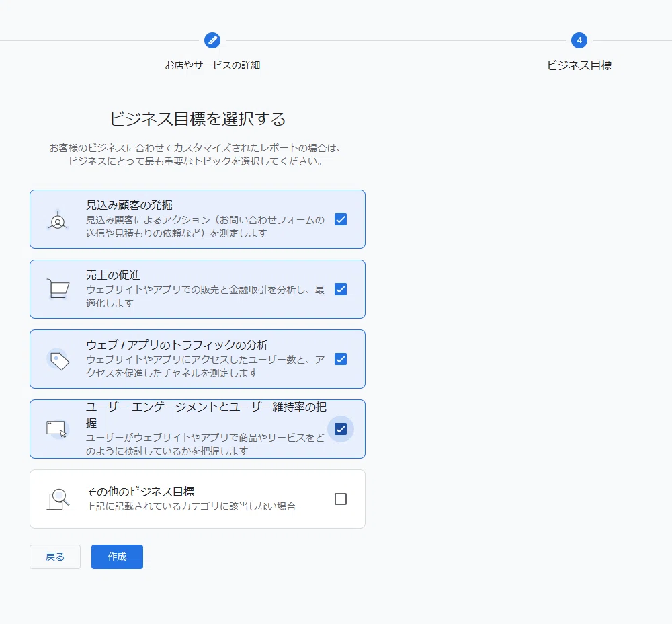Click the tag icon for トラフィックの分析

click(x=59, y=360)
